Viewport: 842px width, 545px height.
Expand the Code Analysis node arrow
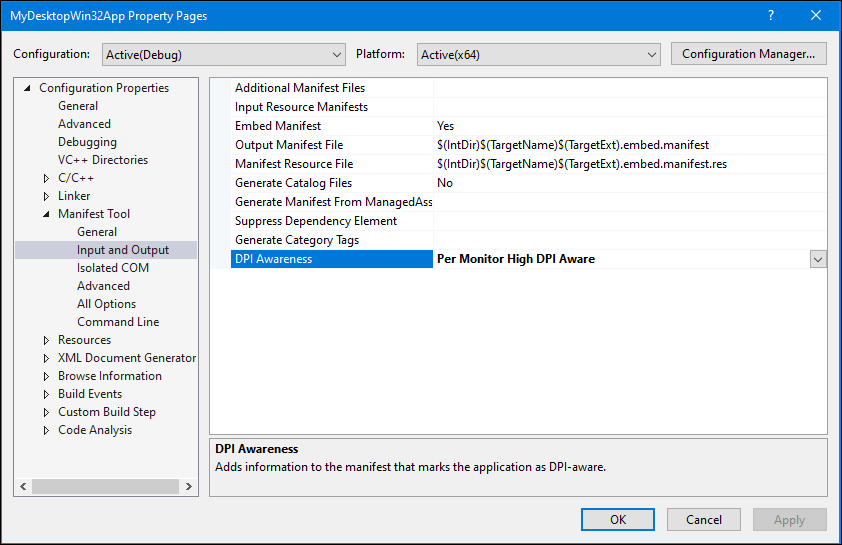click(46, 431)
